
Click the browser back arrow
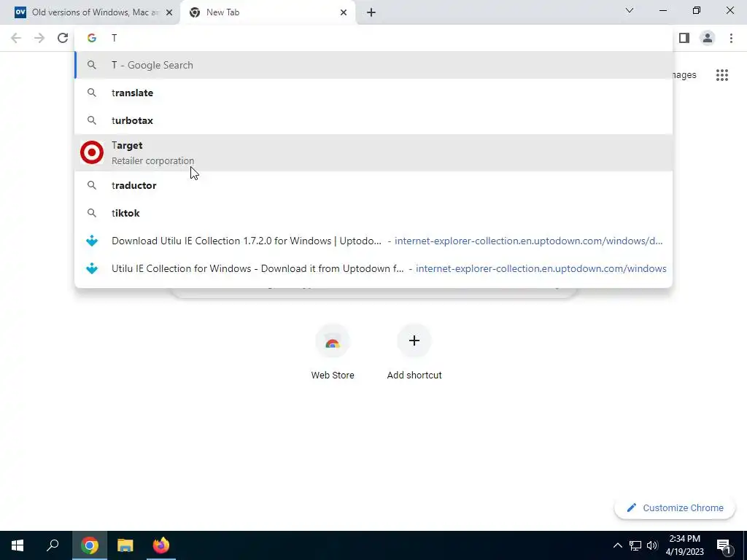pyautogui.click(x=16, y=38)
